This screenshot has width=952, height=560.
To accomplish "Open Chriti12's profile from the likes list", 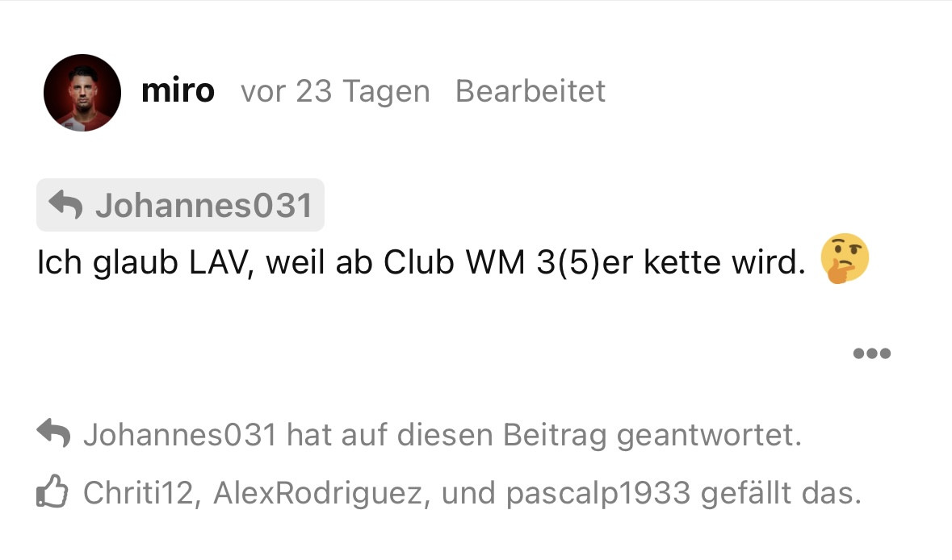I will (138, 493).
